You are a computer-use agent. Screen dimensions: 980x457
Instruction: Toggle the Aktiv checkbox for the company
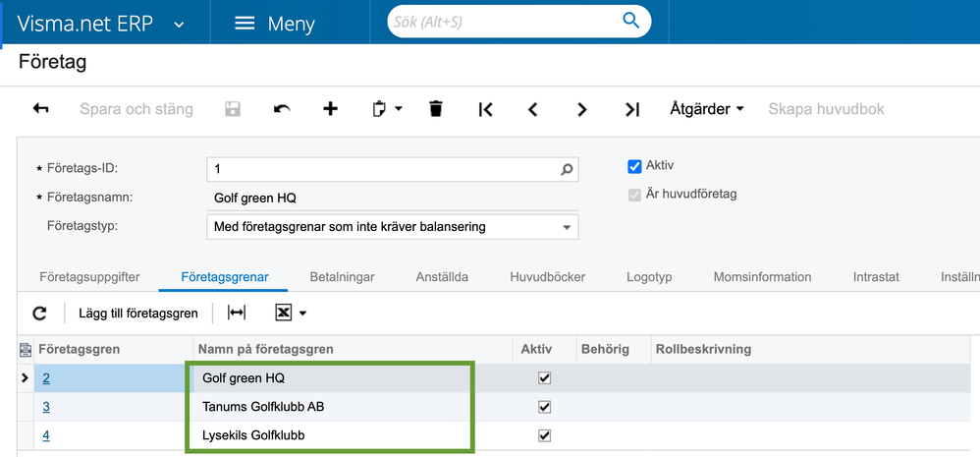click(x=635, y=167)
